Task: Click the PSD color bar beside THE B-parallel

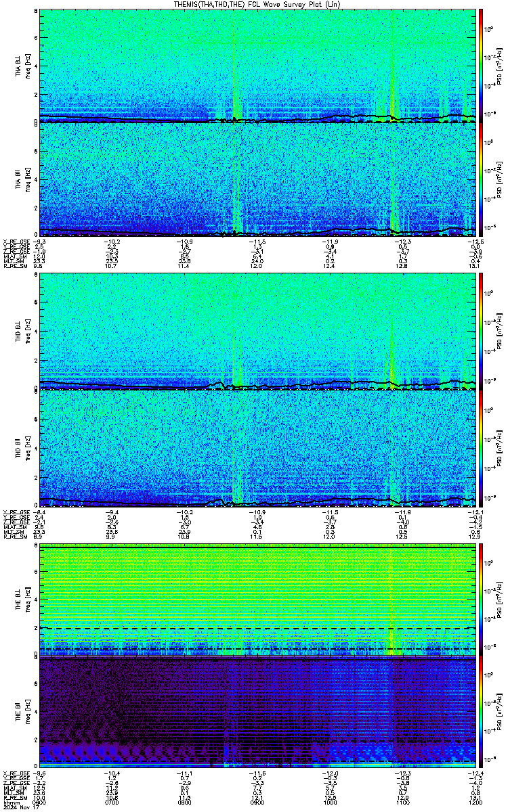Action: click(481, 712)
